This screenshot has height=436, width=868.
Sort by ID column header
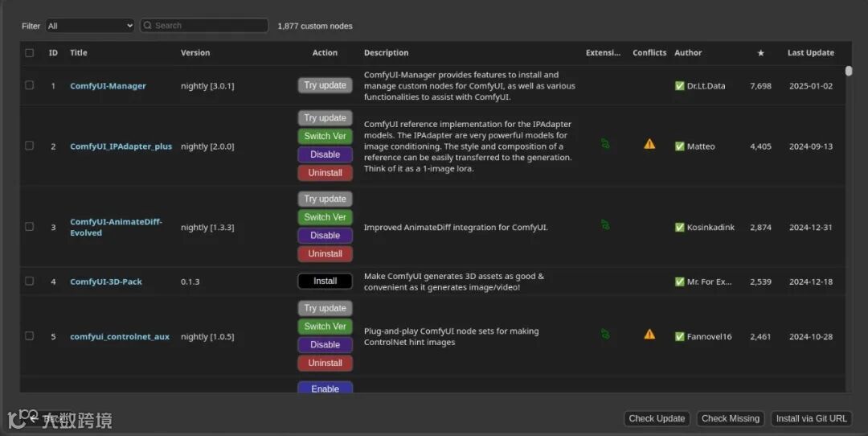pos(53,52)
